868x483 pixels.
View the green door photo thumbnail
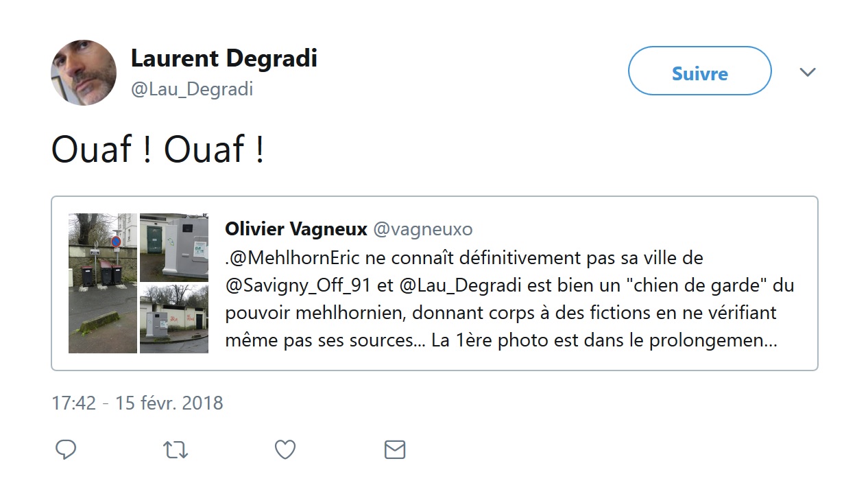coord(174,247)
